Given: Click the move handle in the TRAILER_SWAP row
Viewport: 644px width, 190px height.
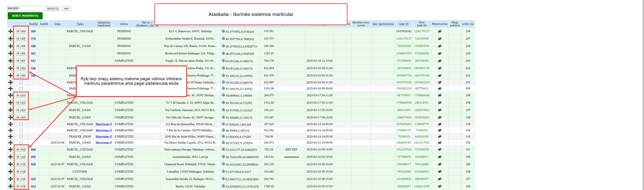Looking at the screenshot, I should point(11,137).
